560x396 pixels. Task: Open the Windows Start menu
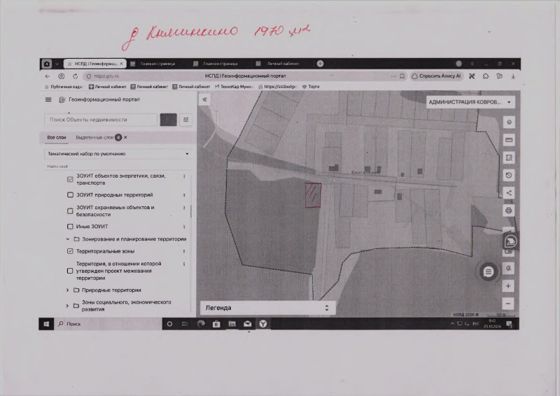(46, 324)
